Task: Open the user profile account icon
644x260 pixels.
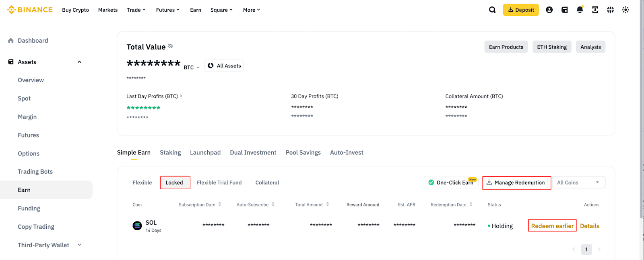Action: pyautogui.click(x=549, y=10)
